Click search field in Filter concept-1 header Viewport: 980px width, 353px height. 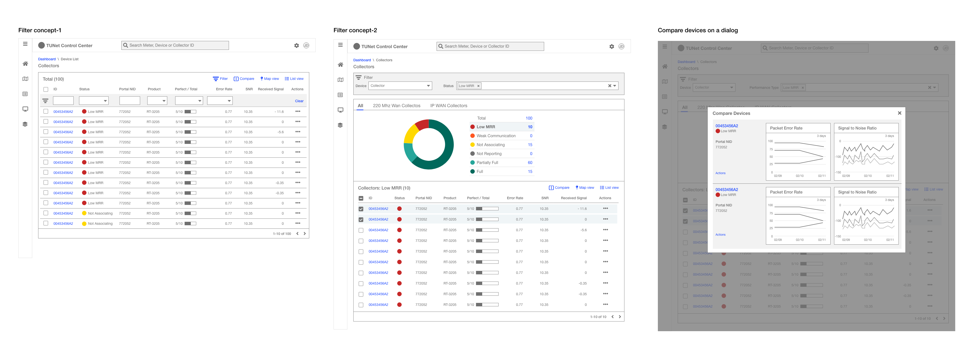tap(175, 45)
